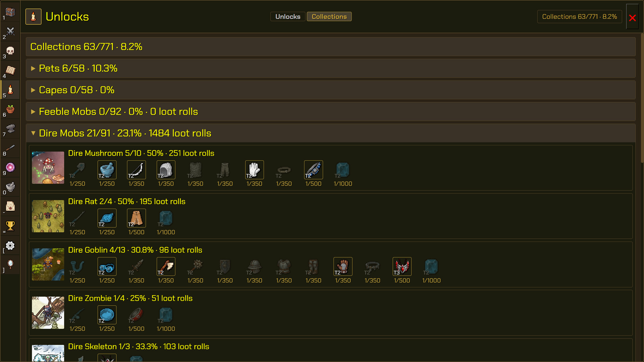
Task: Click the Dire Mushroom mob thumbnail
Action: click(48, 168)
